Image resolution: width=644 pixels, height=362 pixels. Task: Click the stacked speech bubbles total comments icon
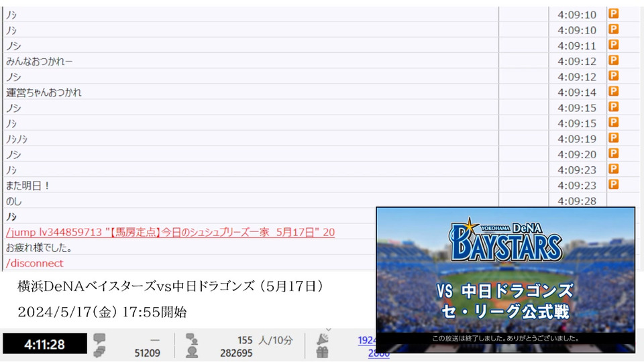99,352
